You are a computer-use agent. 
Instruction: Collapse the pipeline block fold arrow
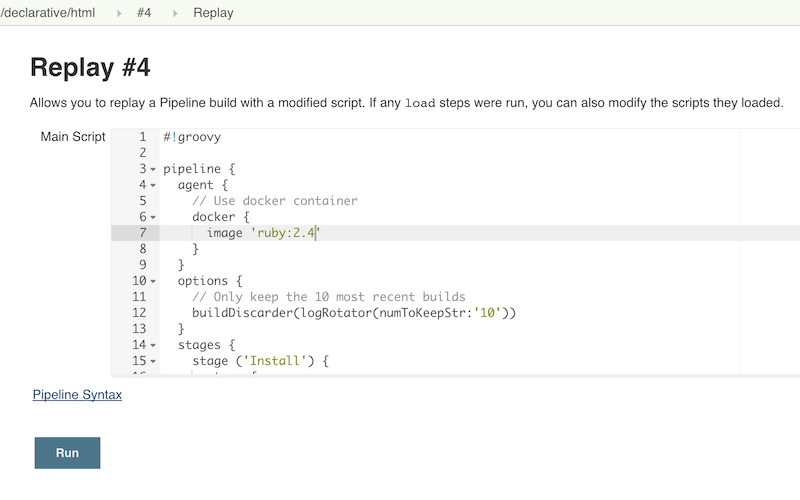(x=153, y=169)
